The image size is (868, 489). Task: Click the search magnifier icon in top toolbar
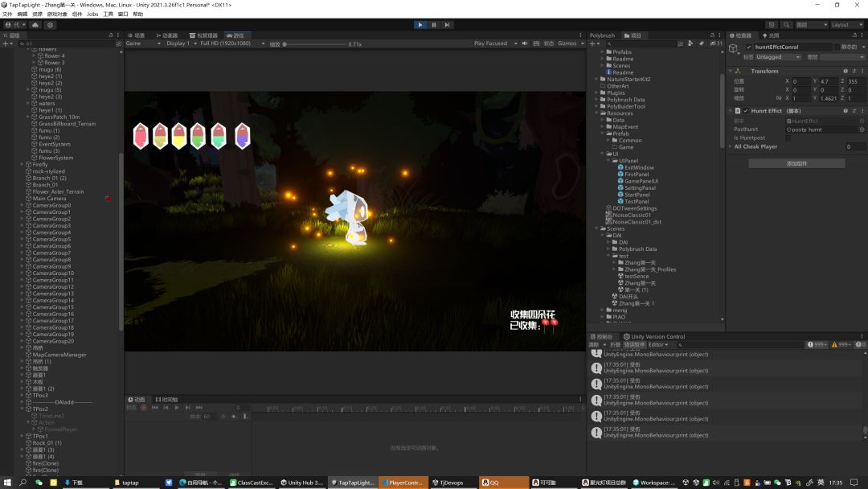click(787, 25)
